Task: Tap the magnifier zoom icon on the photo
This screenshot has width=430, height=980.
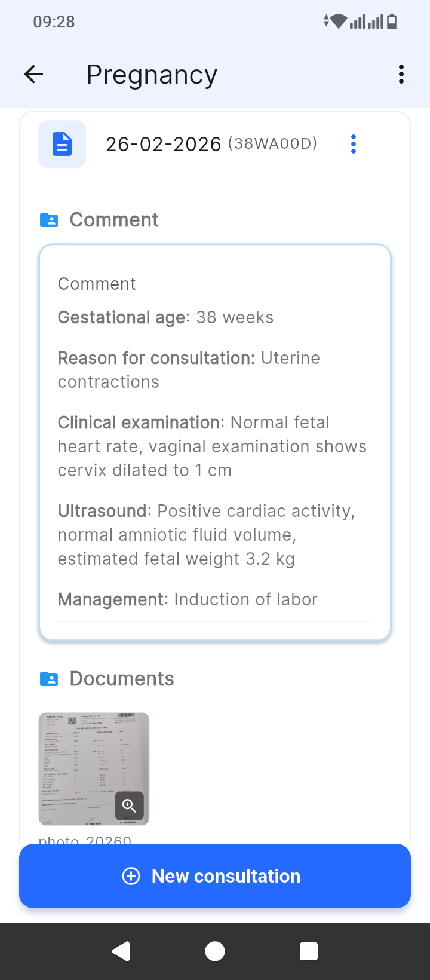Action: click(129, 806)
